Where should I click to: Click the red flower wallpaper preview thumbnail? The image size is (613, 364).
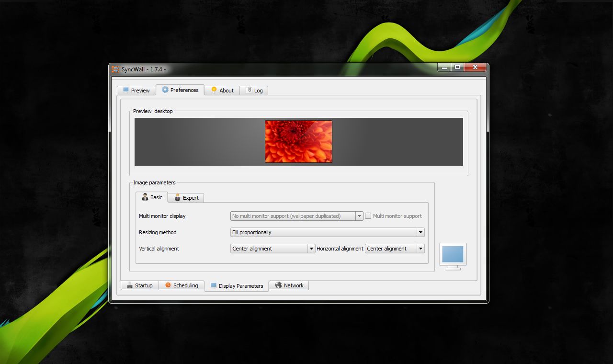(x=298, y=141)
